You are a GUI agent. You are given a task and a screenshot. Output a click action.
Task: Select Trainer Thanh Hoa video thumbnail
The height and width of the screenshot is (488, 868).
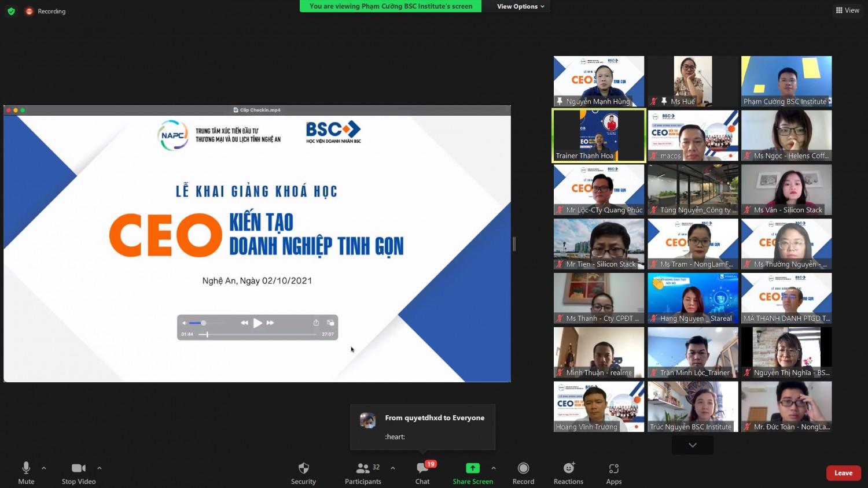tap(599, 136)
